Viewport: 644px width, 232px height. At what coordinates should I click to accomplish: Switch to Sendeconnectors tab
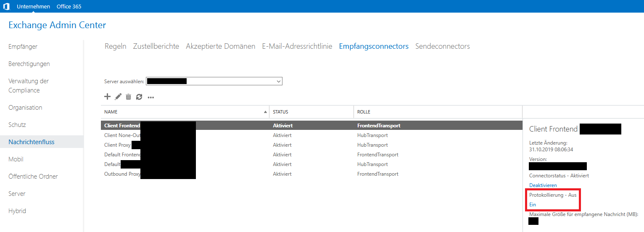[x=442, y=46]
